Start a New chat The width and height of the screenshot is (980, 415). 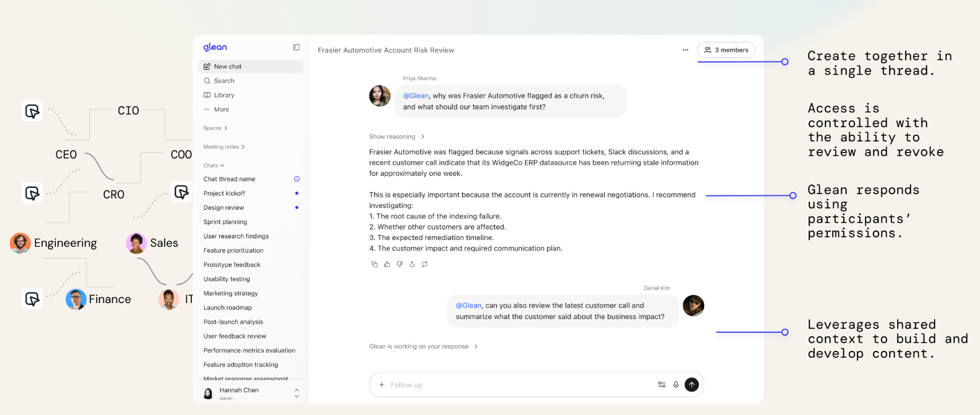tap(250, 66)
